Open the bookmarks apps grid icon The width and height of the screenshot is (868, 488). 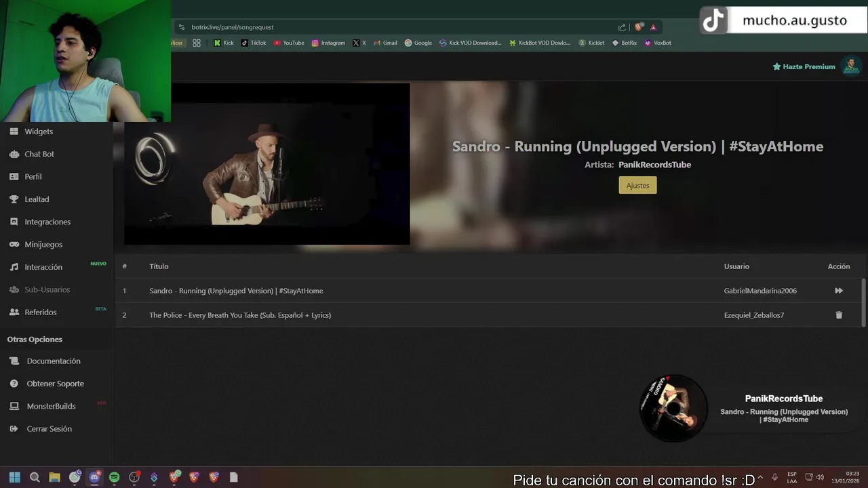click(197, 43)
